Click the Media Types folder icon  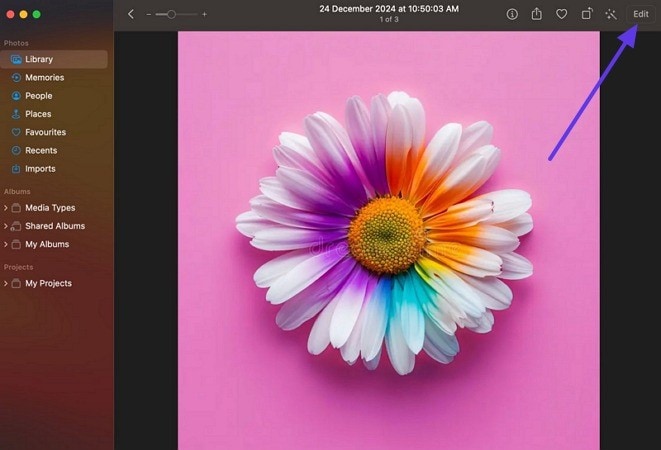(16, 208)
